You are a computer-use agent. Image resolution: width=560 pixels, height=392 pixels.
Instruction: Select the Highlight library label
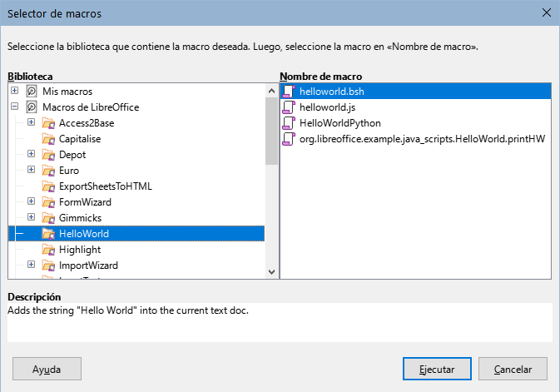click(x=80, y=250)
